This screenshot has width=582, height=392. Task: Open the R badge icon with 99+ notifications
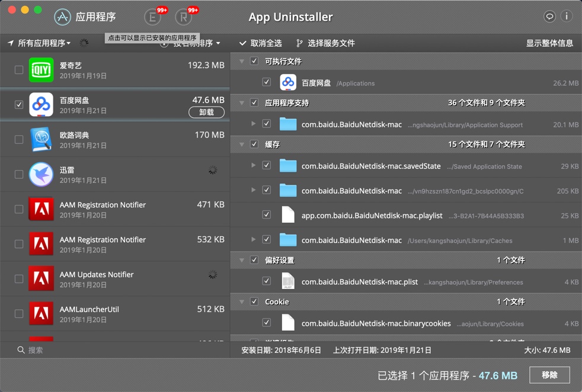(x=183, y=17)
